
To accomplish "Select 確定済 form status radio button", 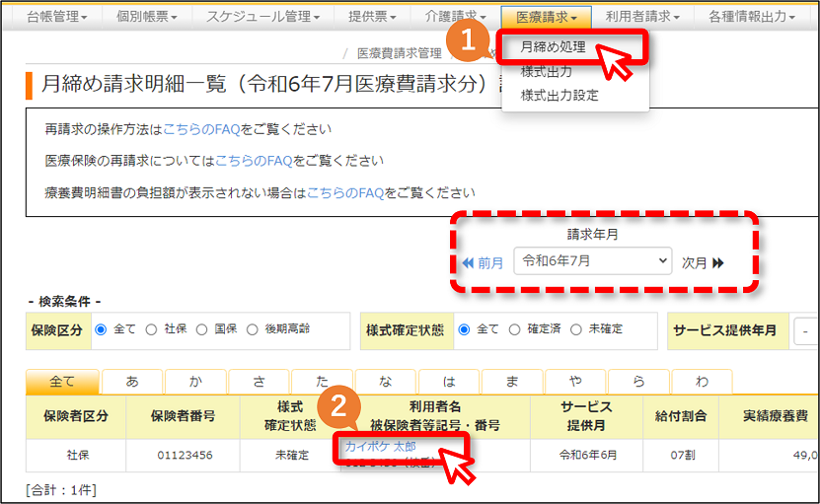I will tap(514, 329).
